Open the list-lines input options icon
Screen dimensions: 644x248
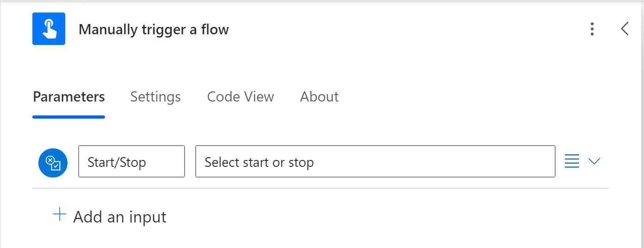point(572,161)
